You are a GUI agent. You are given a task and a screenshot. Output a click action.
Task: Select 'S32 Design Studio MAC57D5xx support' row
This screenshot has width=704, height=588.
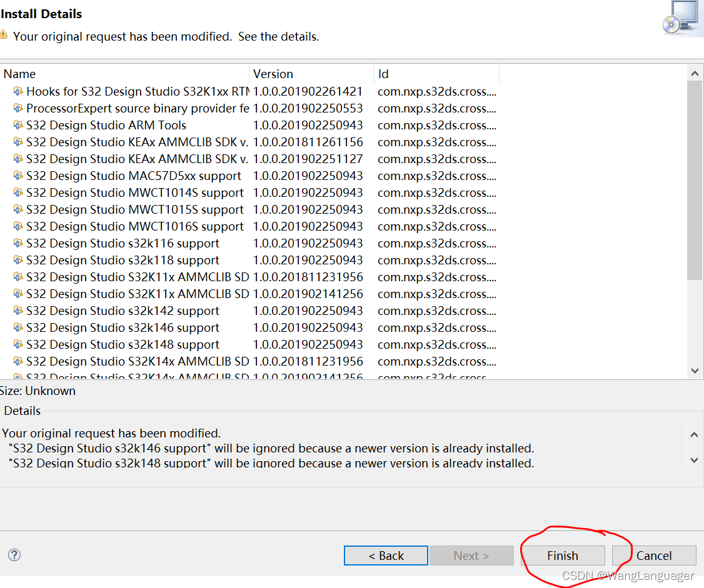click(x=133, y=176)
